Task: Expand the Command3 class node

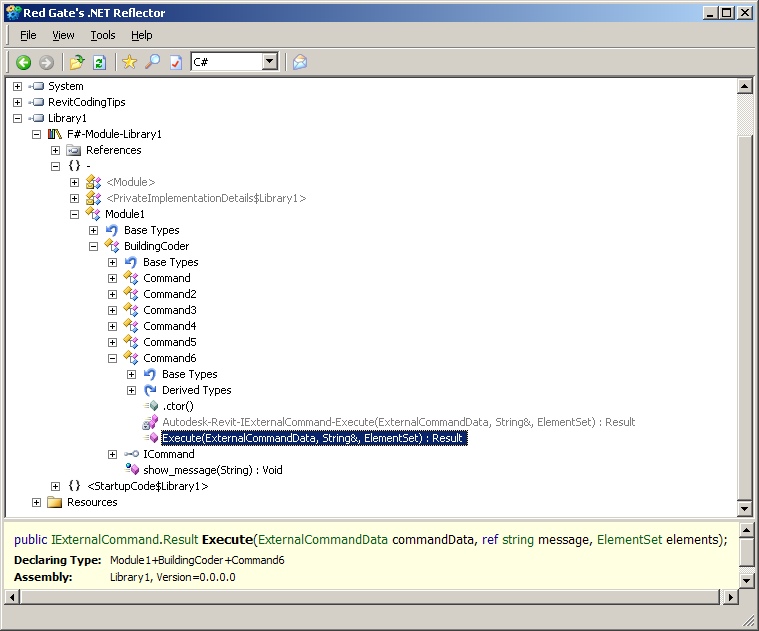Action: click(x=112, y=310)
